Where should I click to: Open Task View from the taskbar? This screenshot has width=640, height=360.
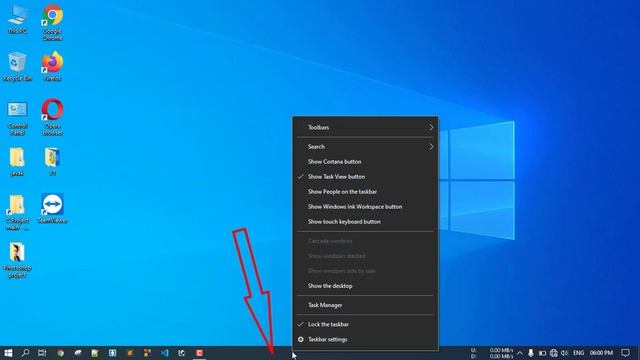(x=42, y=353)
